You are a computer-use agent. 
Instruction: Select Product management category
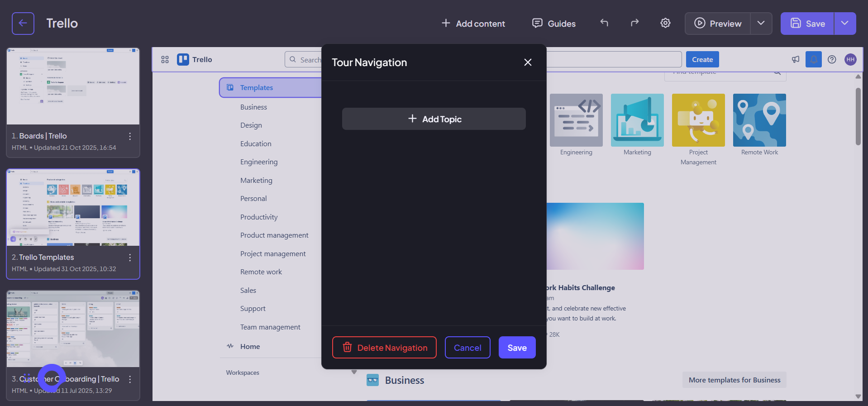pyautogui.click(x=274, y=235)
